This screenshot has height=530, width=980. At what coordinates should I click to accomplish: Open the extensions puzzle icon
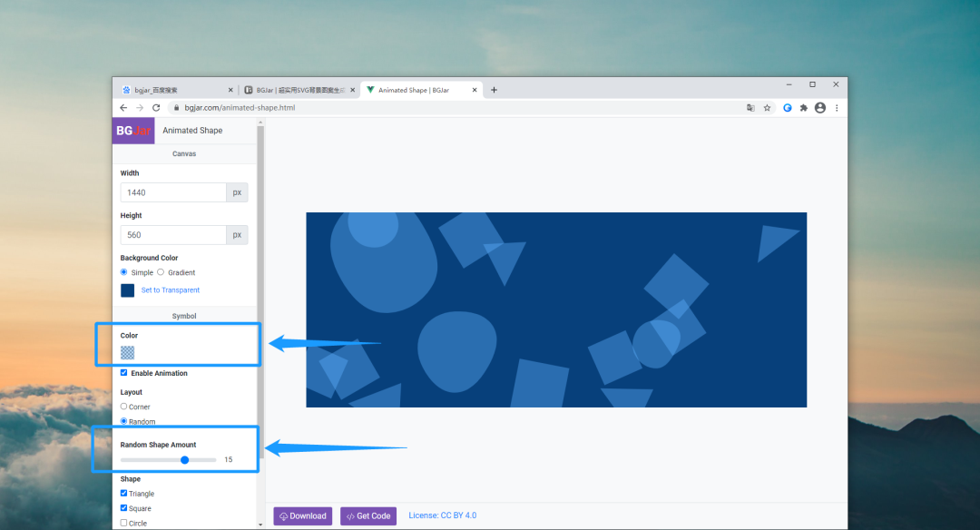803,107
